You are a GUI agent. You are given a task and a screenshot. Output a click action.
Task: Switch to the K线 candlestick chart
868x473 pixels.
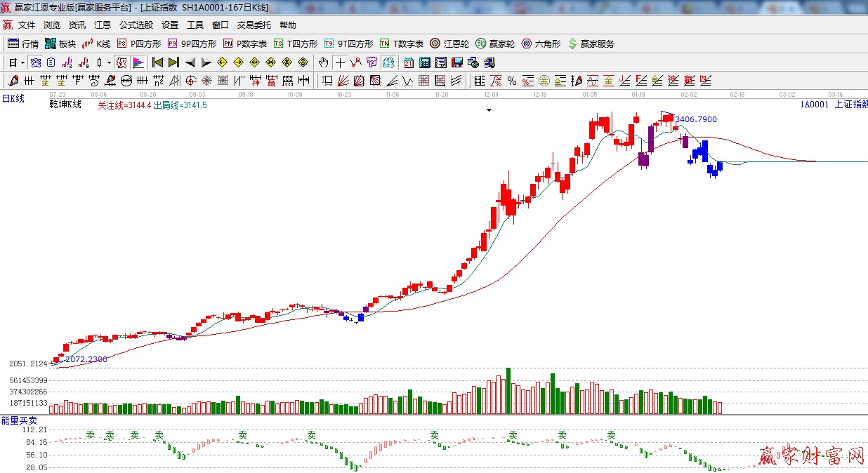pos(96,44)
